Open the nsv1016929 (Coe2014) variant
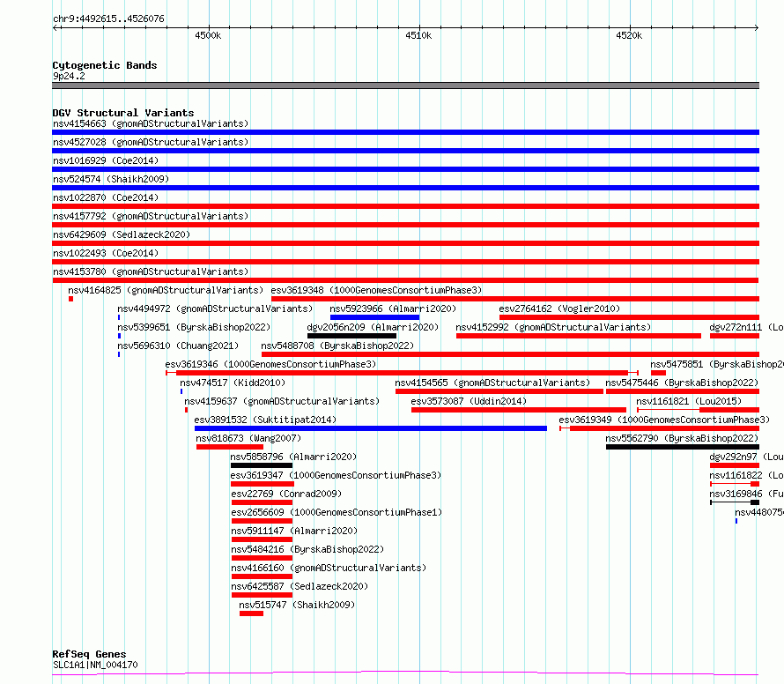 click(x=106, y=160)
